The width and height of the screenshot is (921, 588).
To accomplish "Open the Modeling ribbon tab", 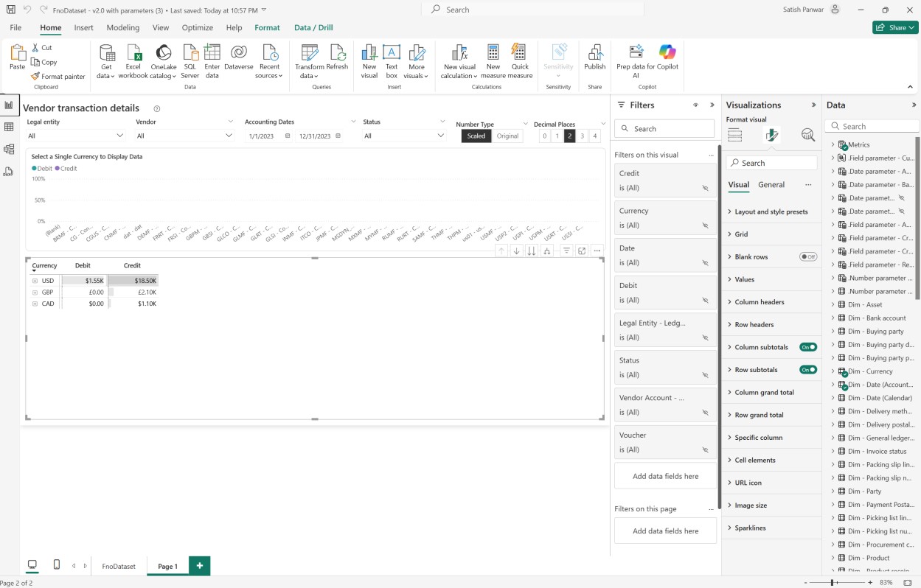I will [x=122, y=28].
